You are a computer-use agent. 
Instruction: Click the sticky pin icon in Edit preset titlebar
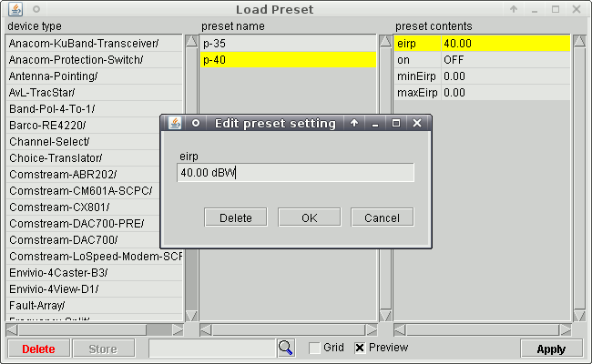[195, 123]
